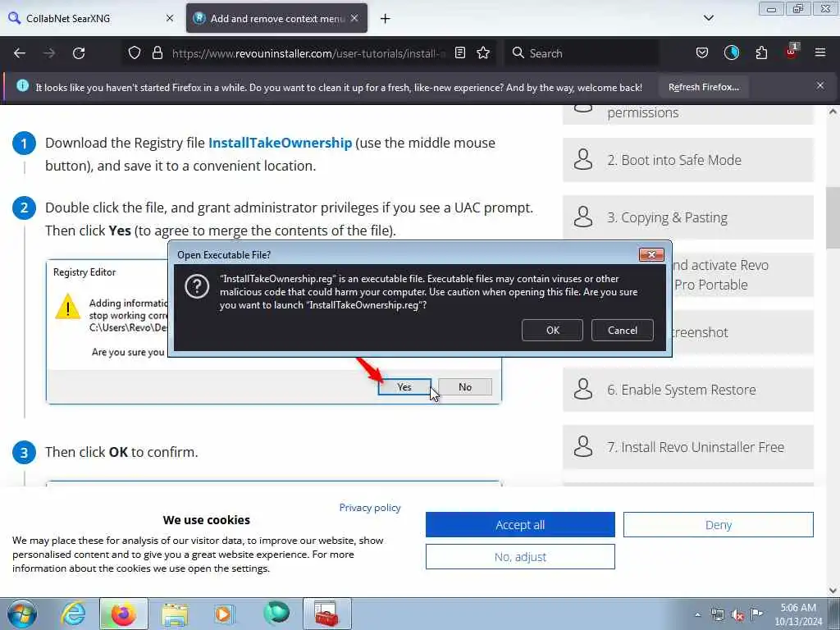Open the tracking protection shield icon
Viewport: 840px width, 630px height.
135,53
